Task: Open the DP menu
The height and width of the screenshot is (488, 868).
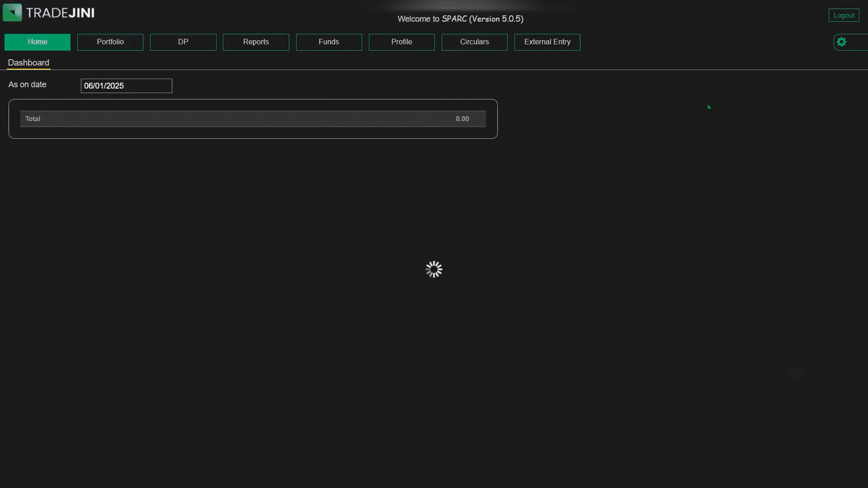Action: 183,42
